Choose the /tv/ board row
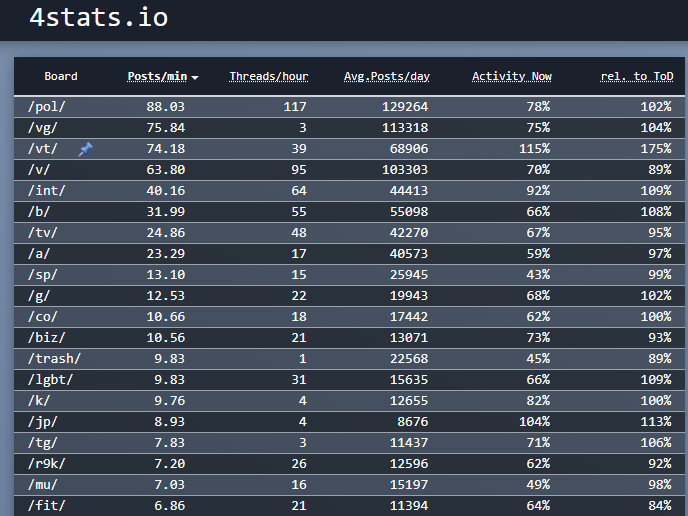Screen dimensions: 688x516 tap(42, 233)
